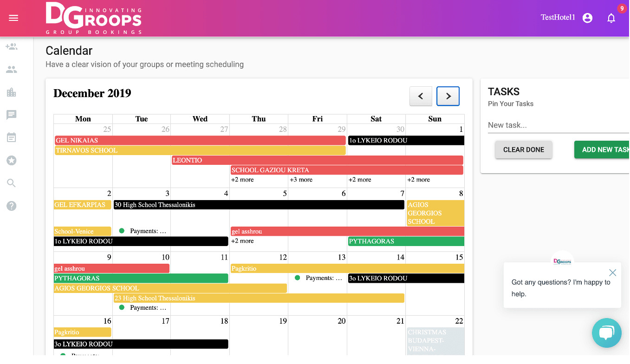Expand '+3 more' events on Friday 29

tap(301, 180)
